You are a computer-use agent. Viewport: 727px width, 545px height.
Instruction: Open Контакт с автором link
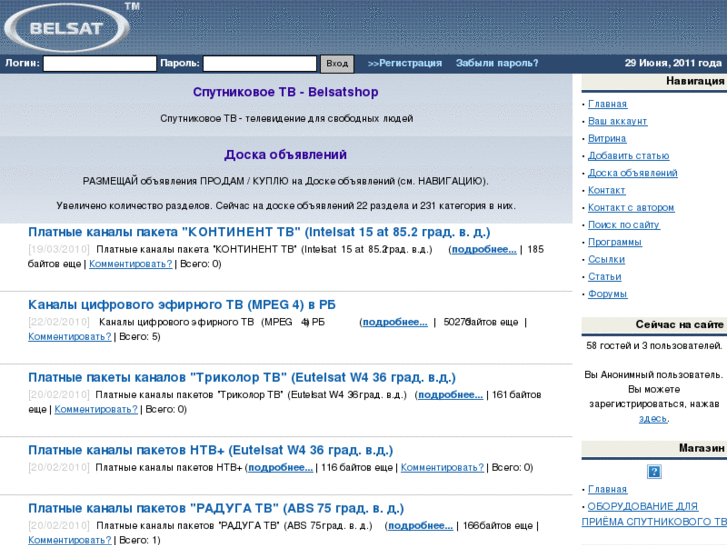(631, 207)
